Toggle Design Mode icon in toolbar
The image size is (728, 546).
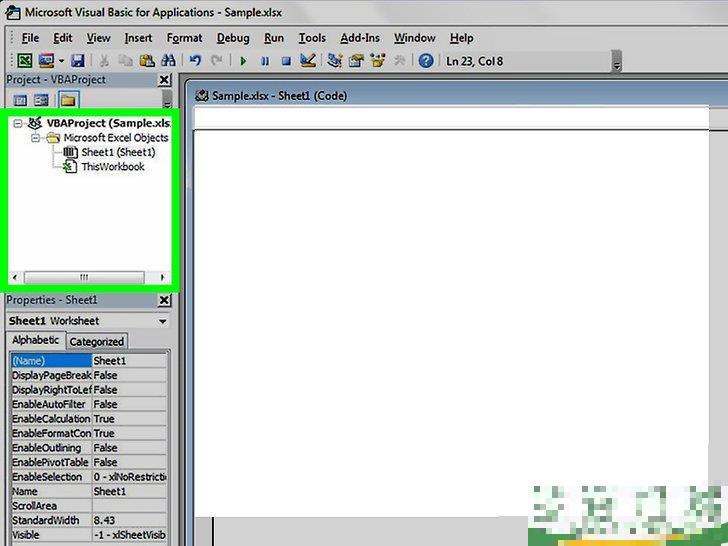308,61
